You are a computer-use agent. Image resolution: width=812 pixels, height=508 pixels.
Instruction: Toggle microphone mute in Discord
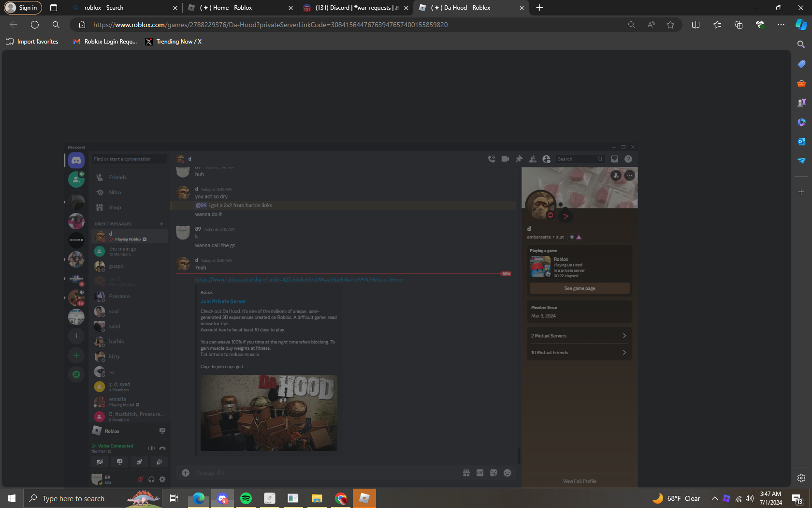[140, 479]
